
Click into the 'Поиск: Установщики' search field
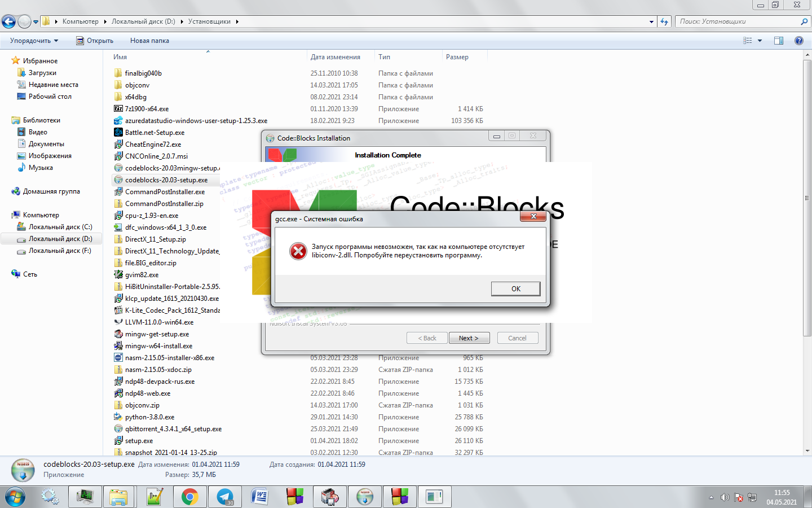738,21
